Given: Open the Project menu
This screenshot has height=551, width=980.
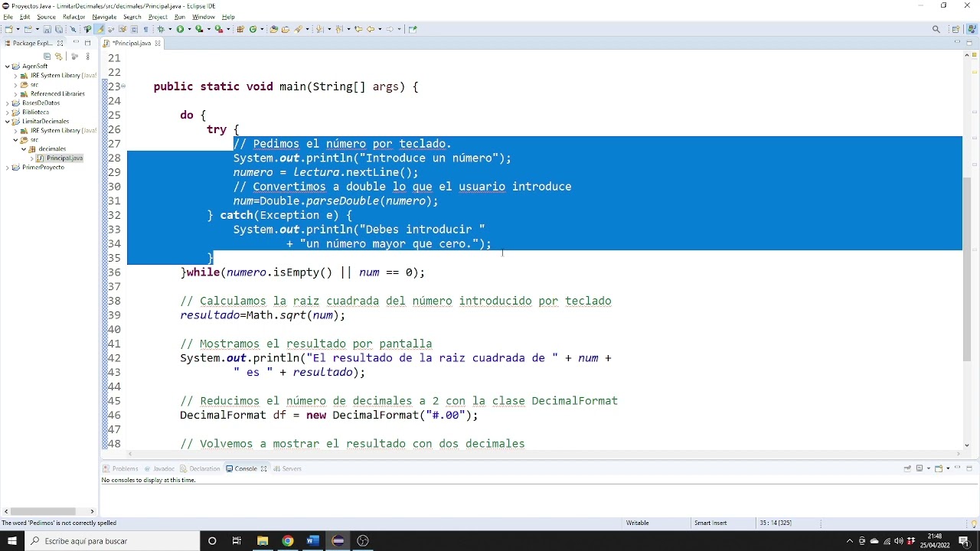Looking at the screenshot, I should pyautogui.click(x=158, y=17).
